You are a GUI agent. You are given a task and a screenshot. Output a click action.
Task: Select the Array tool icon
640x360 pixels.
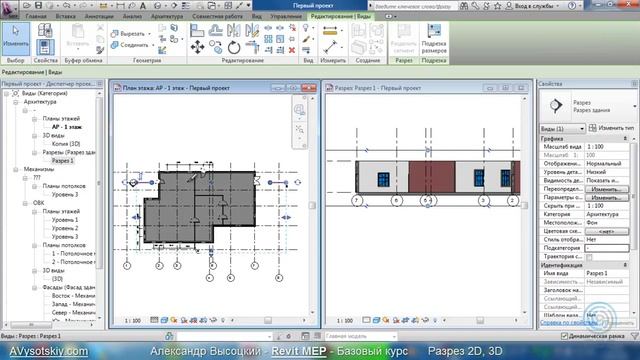(268, 39)
